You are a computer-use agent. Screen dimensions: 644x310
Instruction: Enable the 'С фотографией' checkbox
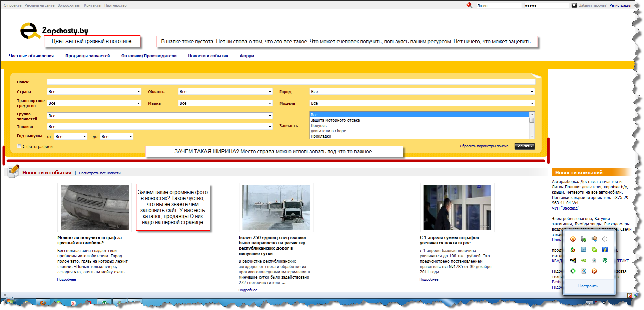click(19, 146)
